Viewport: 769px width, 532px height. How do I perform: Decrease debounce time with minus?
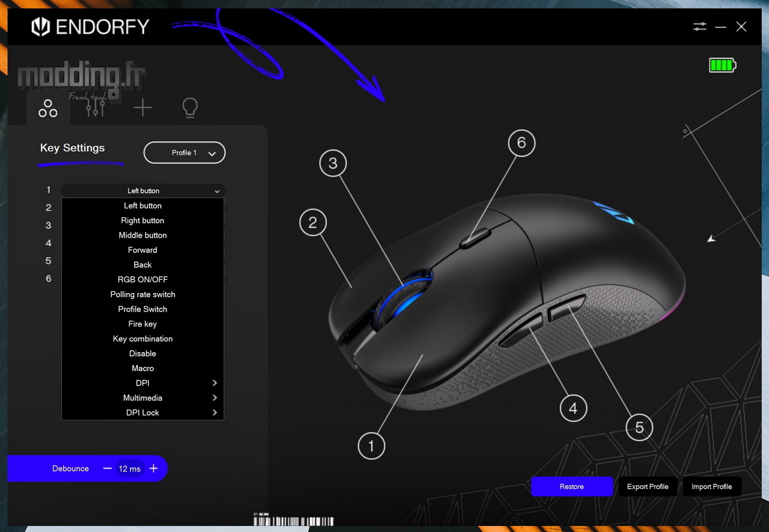(x=108, y=468)
